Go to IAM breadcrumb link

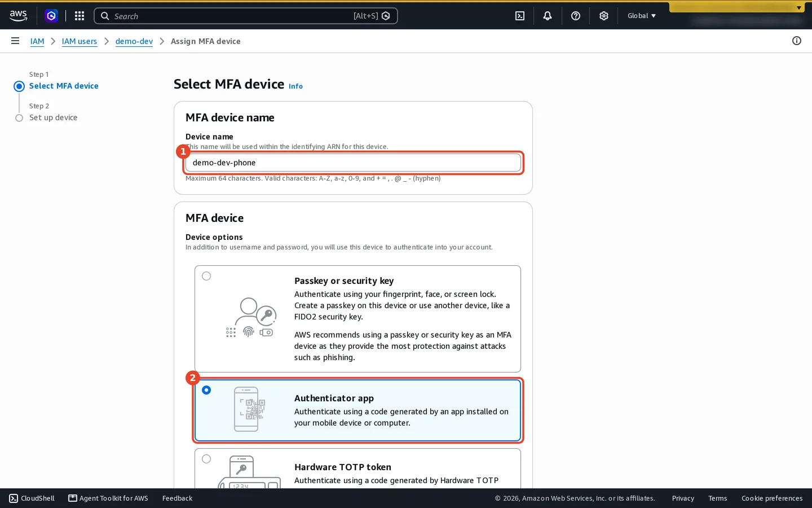[37, 41]
